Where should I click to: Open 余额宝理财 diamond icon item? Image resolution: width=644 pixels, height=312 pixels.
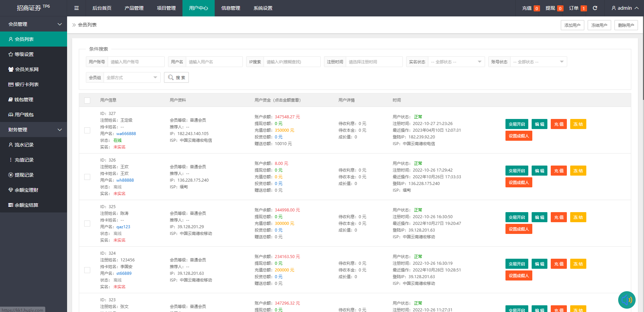point(26,190)
